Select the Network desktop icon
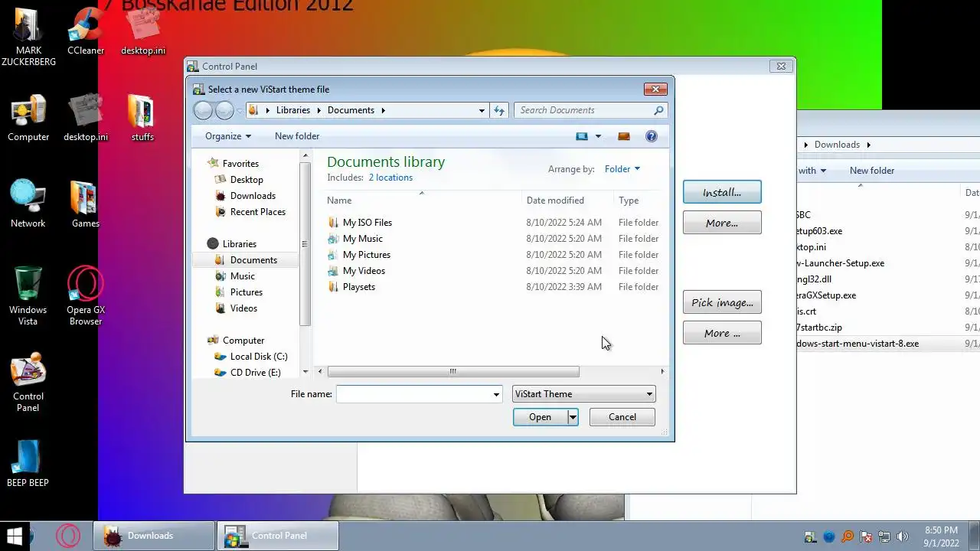The image size is (980, 551). 28,204
